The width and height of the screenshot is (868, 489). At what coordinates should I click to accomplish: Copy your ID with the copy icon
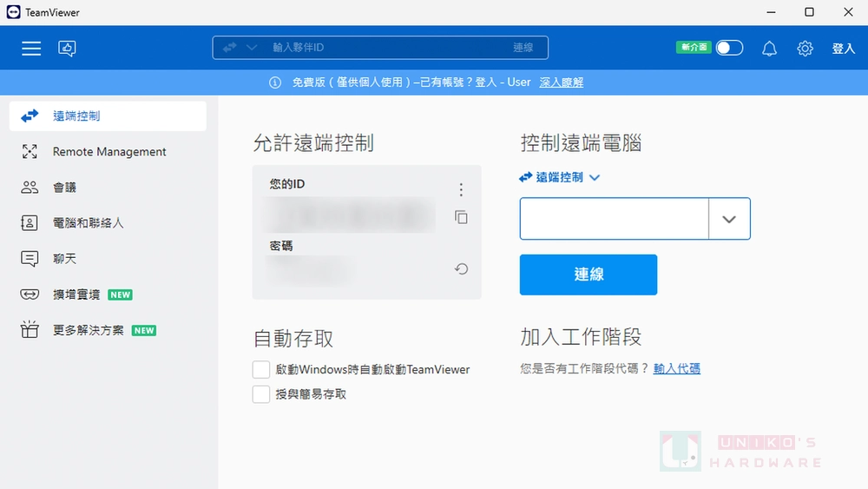pos(461,217)
